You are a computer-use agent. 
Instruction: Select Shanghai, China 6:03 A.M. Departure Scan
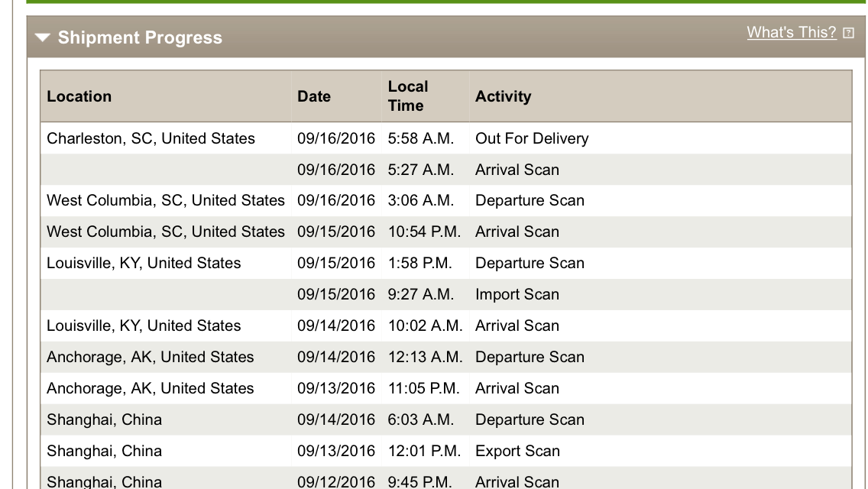pos(446,419)
